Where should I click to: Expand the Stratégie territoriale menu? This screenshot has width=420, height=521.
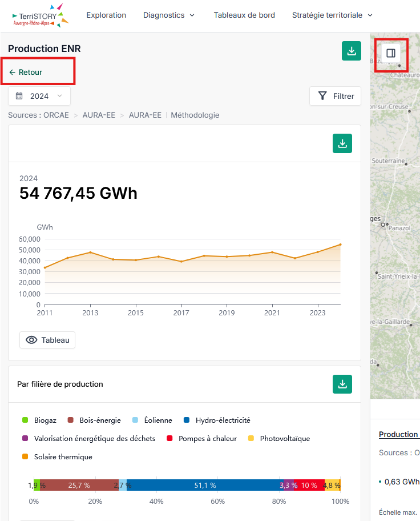332,15
